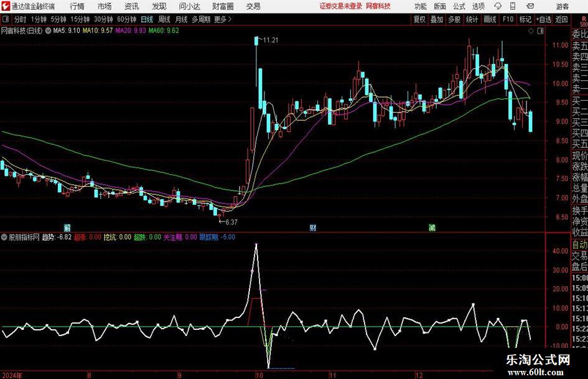
Task: Open the 资讯 menu
Action: [132, 6]
